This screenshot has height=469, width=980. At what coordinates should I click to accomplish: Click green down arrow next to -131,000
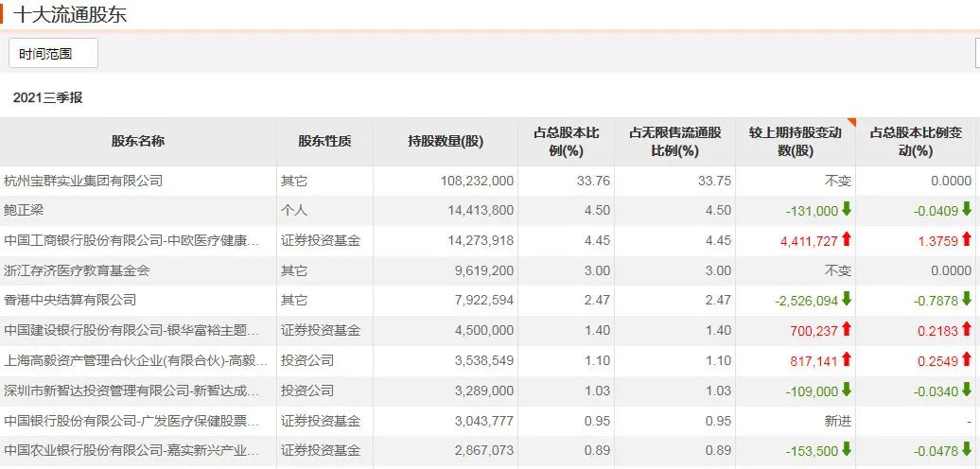pyautogui.click(x=847, y=209)
